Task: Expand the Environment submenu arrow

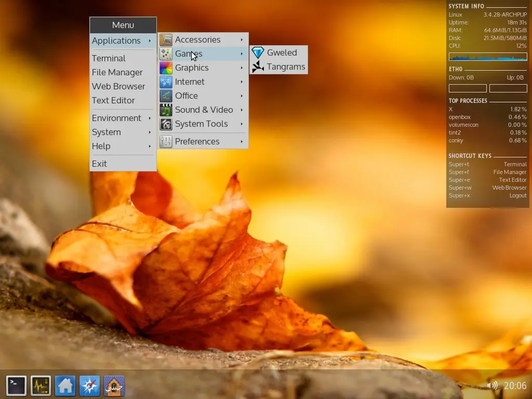Action: coord(150,118)
